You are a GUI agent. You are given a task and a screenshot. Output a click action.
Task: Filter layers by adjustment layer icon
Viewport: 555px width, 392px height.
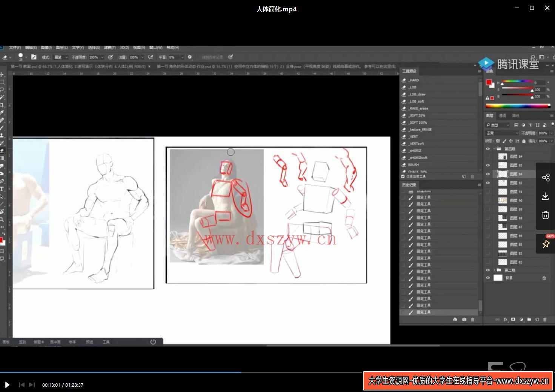tap(523, 125)
